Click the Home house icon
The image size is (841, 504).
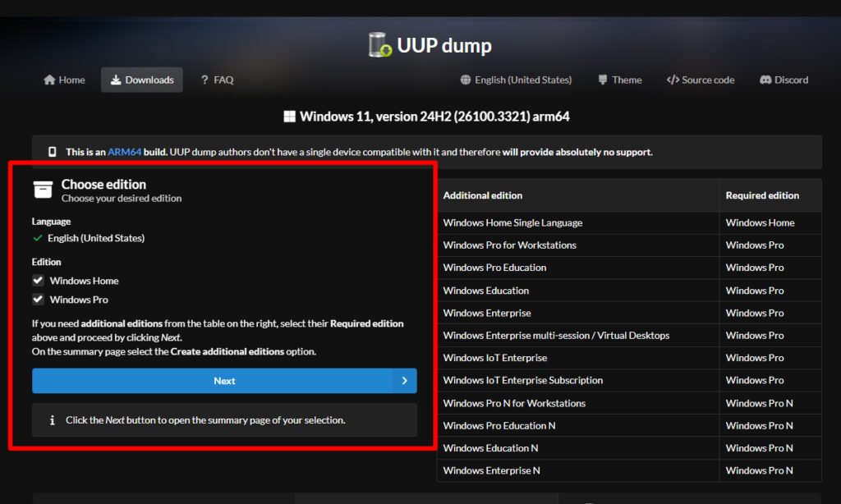(50, 80)
